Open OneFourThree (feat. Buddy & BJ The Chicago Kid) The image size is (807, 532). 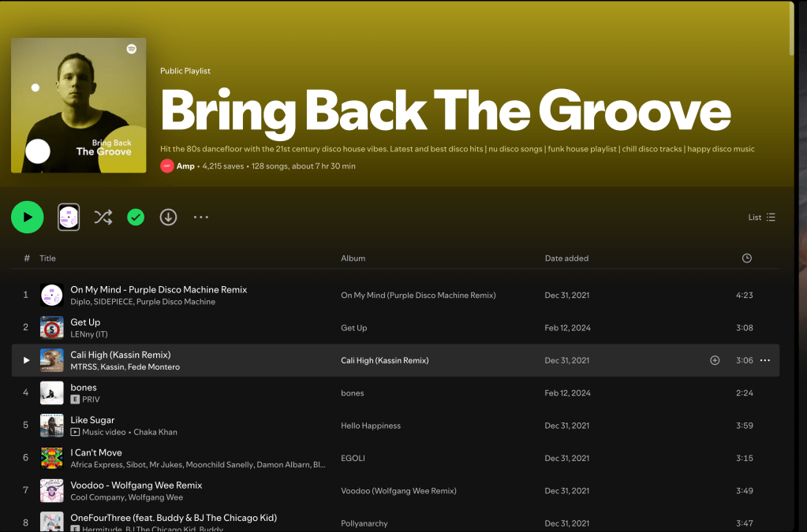(x=174, y=518)
